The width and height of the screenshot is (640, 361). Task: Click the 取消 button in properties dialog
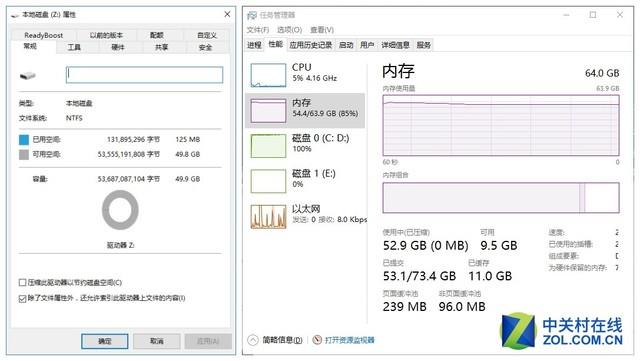[x=157, y=341]
